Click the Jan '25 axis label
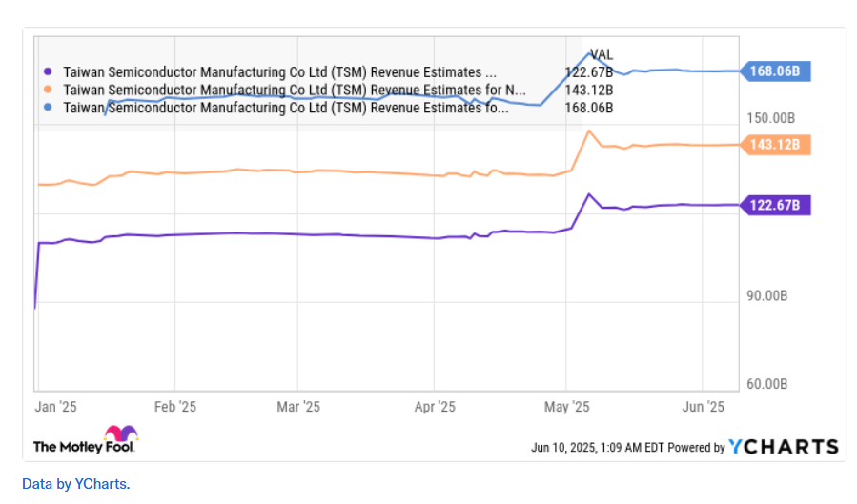Image resolution: width=857 pixels, height=504 pixels. pyautogui.click(x=55, y=407)
